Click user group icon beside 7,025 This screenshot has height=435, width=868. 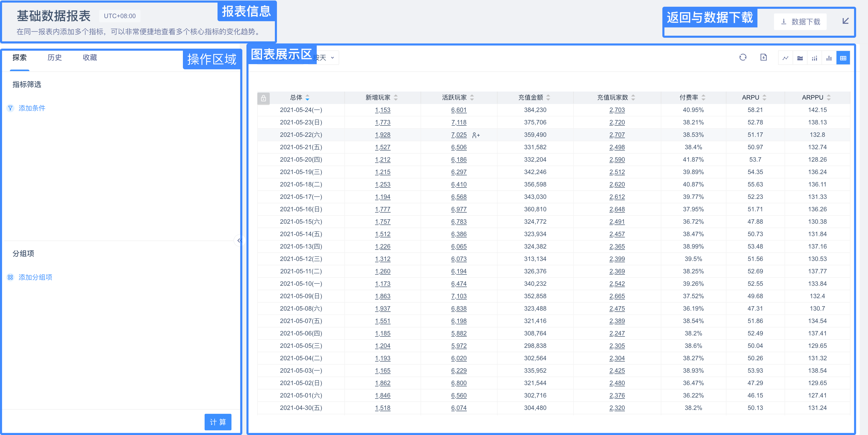coord(476,135)
